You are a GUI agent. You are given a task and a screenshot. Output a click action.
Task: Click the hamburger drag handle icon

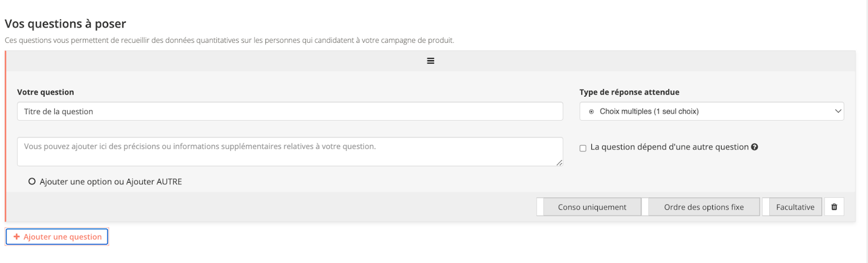(x=430, y=61)
